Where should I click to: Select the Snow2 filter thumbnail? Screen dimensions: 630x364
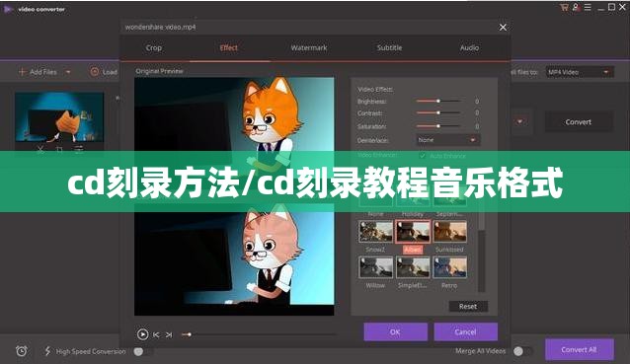[375, 232]
